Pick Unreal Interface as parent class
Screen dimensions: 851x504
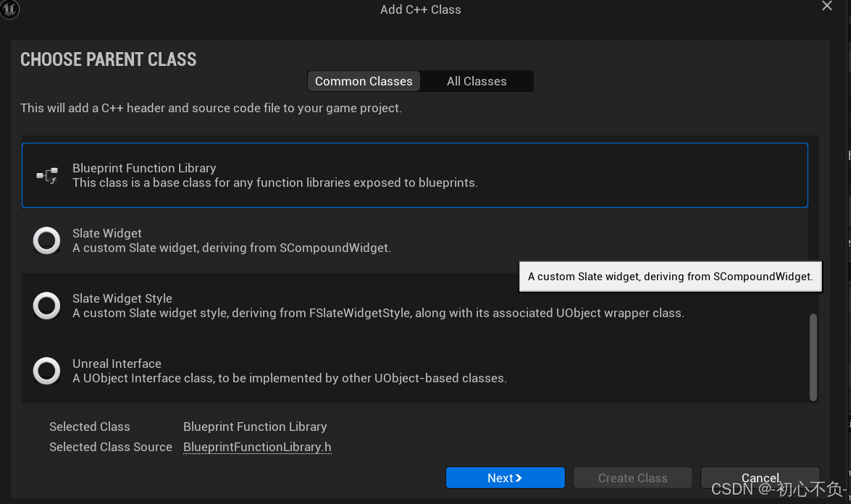[290, 371]
